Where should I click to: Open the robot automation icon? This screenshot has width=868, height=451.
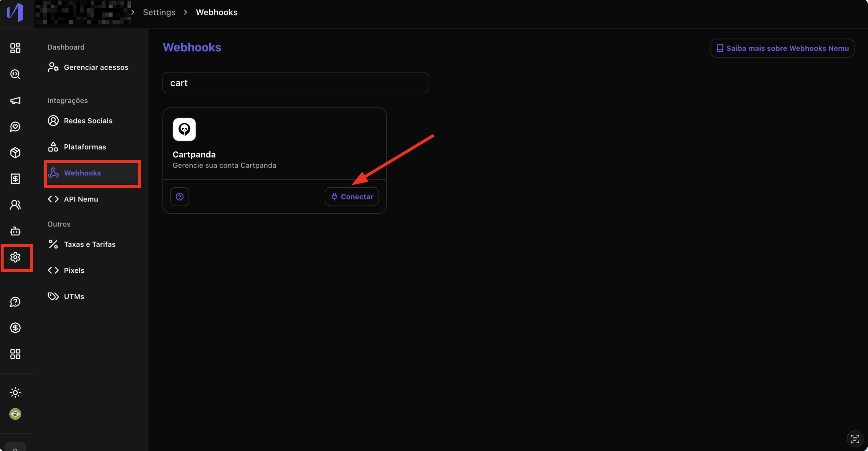click(x=15, y=231)
